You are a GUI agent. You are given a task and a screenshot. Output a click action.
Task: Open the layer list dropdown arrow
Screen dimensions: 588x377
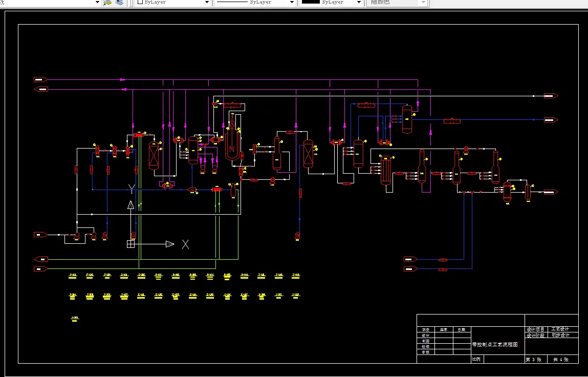[98, 2]
